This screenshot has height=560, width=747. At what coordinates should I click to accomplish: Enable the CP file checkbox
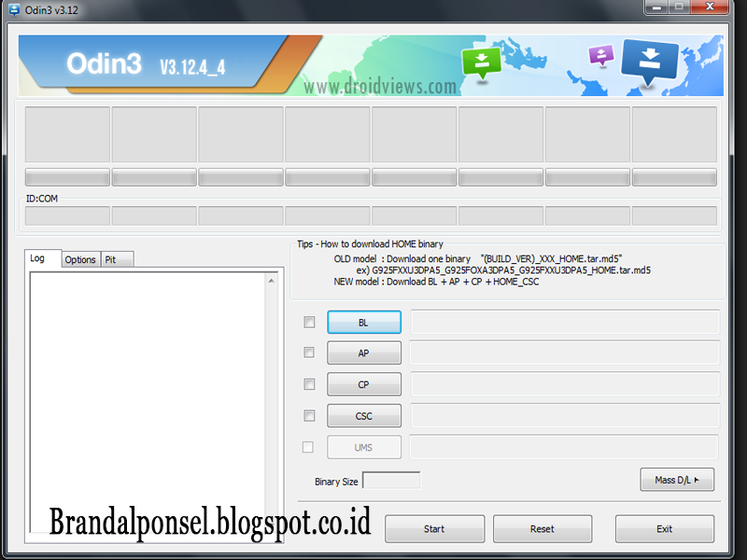coord(309,385)
